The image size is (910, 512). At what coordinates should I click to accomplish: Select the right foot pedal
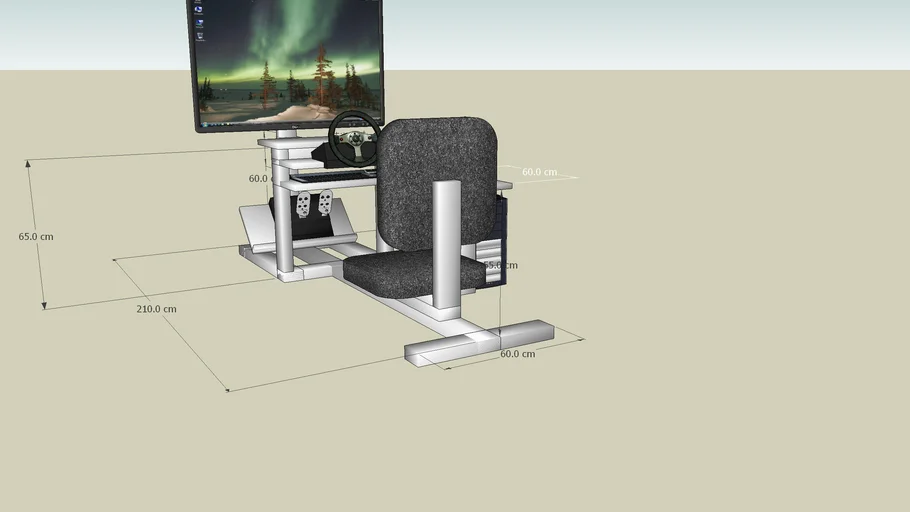pyautogui.click(x=325, y=202)
